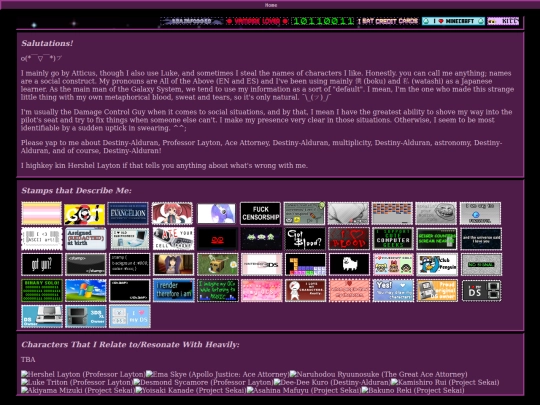
Task: Click the I Support Cute Computer Geeks stamp
Action: (x=393, y=239)
